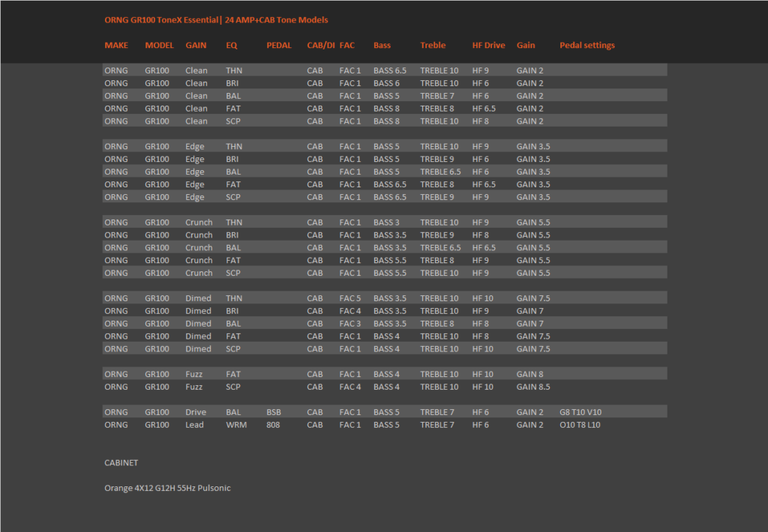Select GAIN 7.5 in the Dimed FAT row
Screen dimensions: 768x532
[x=533, y=336]
